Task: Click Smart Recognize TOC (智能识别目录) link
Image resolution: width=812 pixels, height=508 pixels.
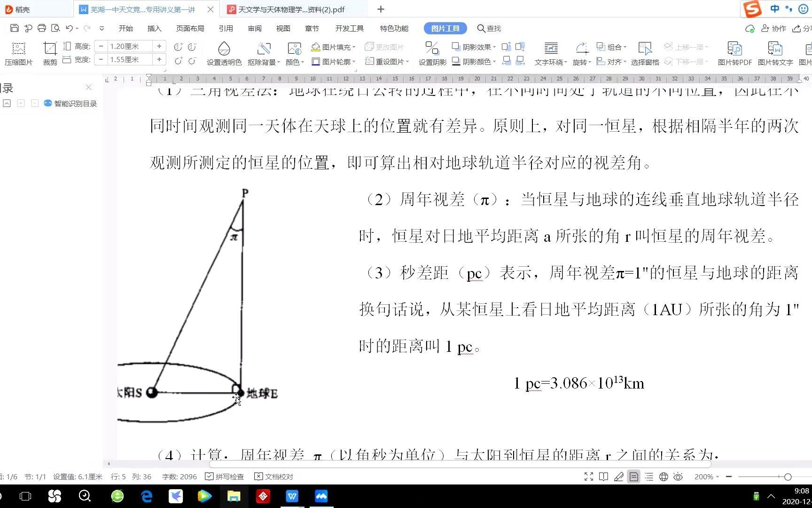Action: pyautogui.click(x=70, y=103)
